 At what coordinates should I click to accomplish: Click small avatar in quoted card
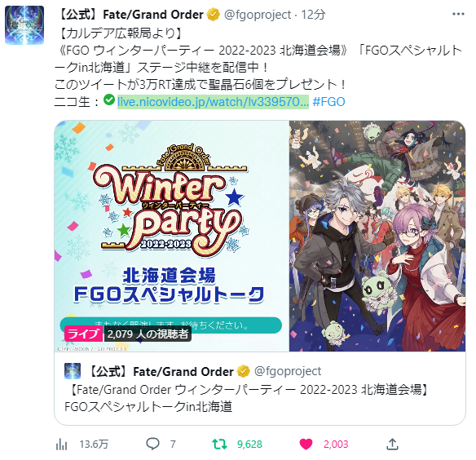tap(73, 371)
